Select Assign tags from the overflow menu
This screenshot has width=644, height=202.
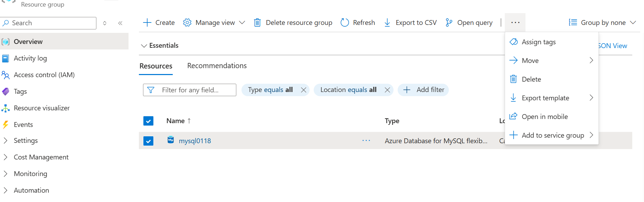pos(538,42)
